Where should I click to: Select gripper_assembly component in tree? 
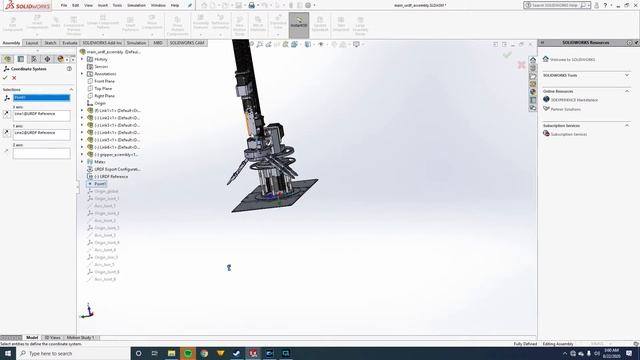116,155
